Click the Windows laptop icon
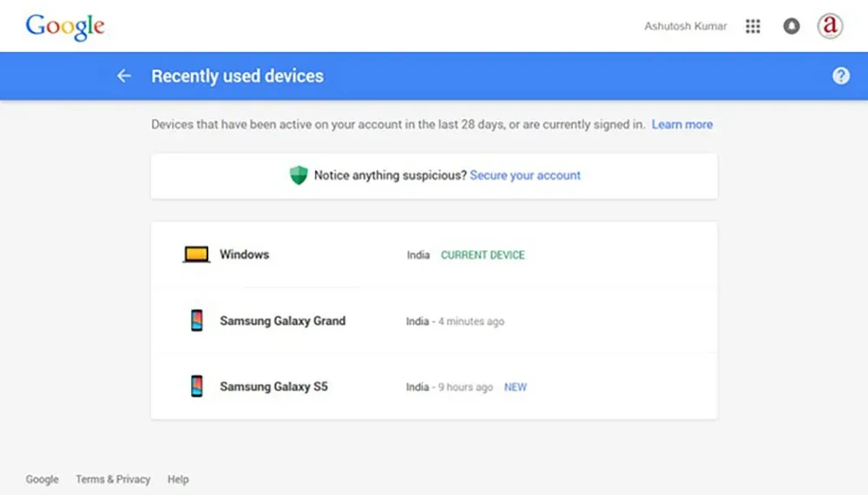The image size is (868, 495). click(x=196, y=255)
